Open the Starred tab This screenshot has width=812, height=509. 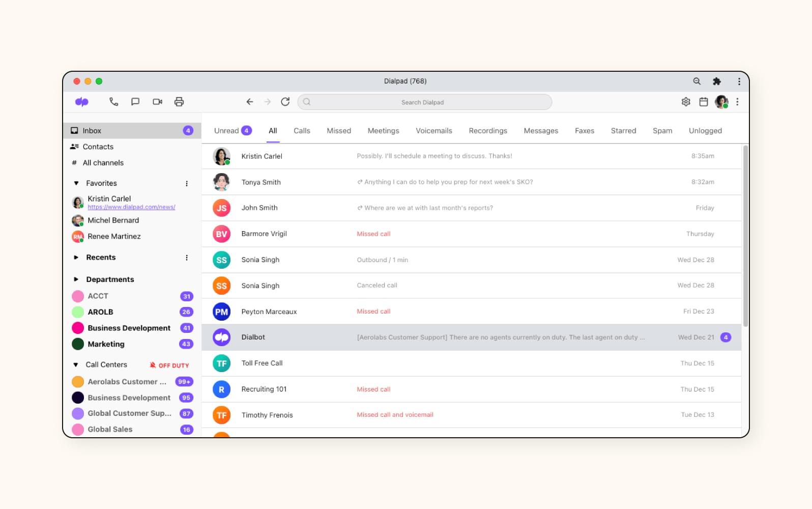click(x=623, y=131)
